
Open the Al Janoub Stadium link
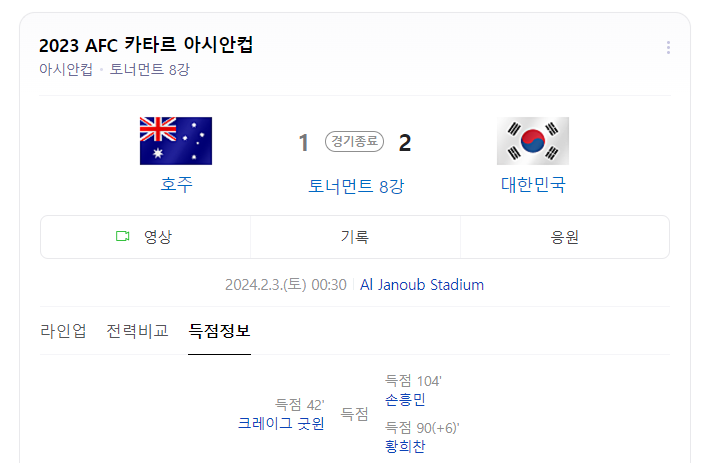[422, 285]
